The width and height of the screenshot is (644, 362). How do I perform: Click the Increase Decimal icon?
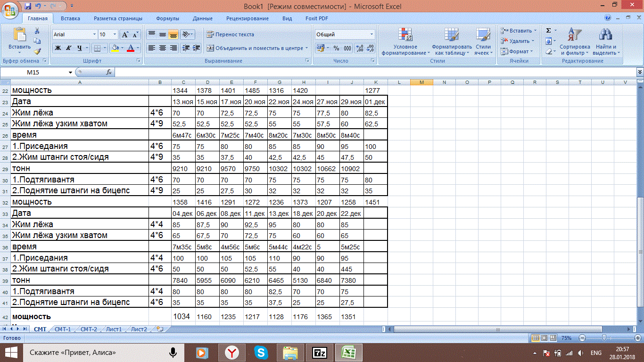coord(359,48)
